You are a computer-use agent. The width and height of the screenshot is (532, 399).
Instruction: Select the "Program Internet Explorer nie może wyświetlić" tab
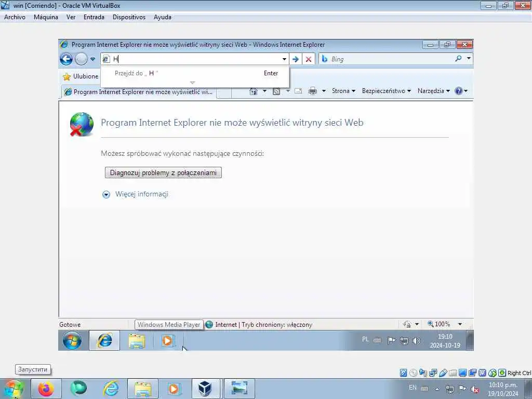(x=139, y=92)
